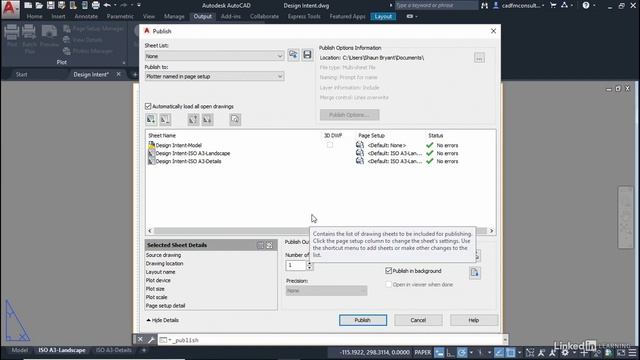640x360 pixels.
Task: Click the Open folder icon in Quick Access toolbar
Action: tap(39, 5)
